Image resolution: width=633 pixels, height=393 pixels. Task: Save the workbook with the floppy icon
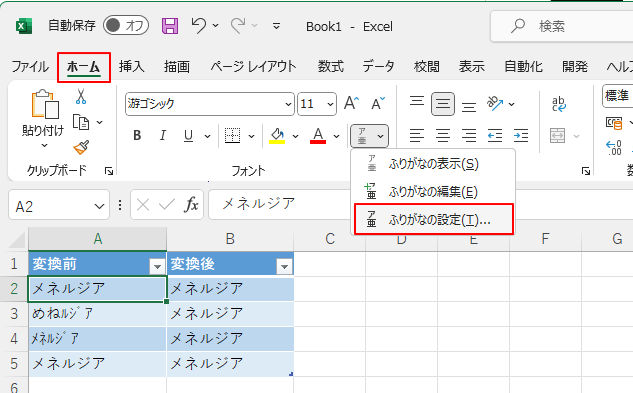tap(170, 26)
